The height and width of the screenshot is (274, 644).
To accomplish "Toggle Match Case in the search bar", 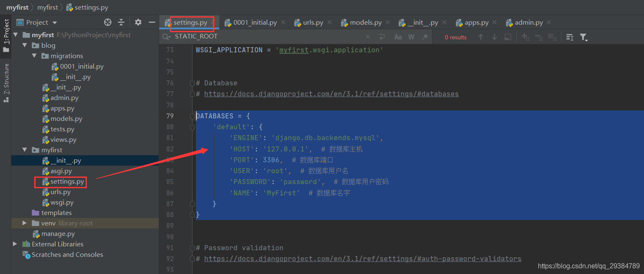I will pos(398,37).
